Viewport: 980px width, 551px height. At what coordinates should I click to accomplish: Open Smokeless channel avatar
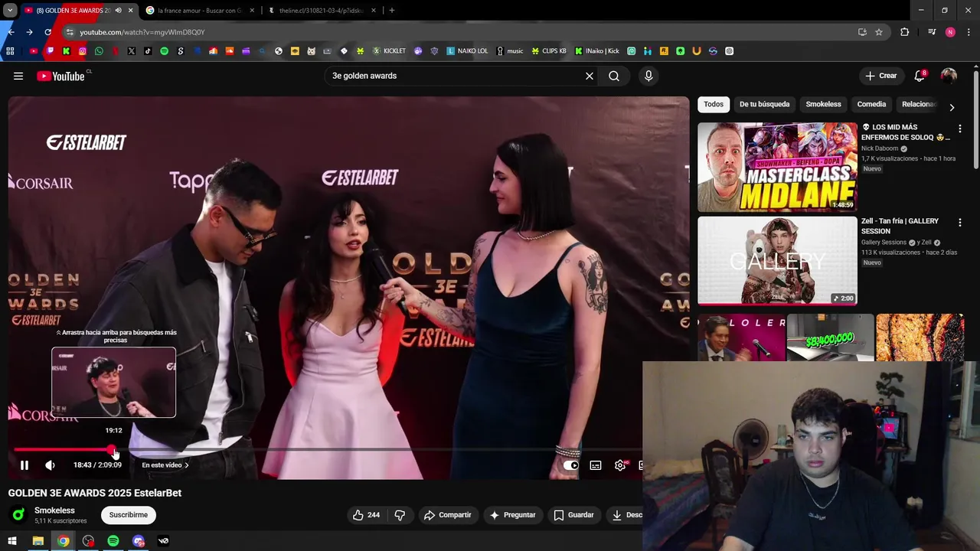(18, 515)
